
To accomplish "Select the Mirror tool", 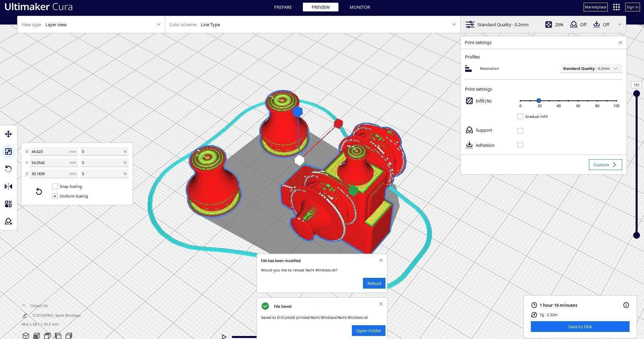I will [x=8, y=186].
